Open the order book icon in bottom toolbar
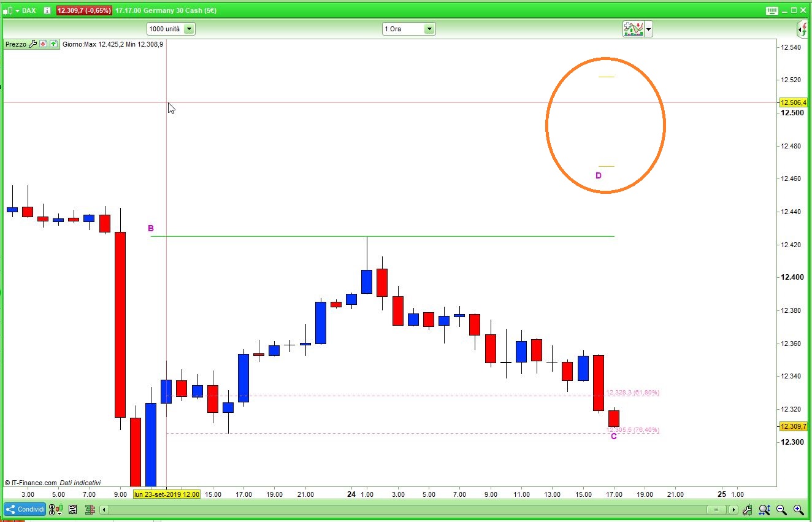Screen dimensions: 812x522 pos(90,509)
